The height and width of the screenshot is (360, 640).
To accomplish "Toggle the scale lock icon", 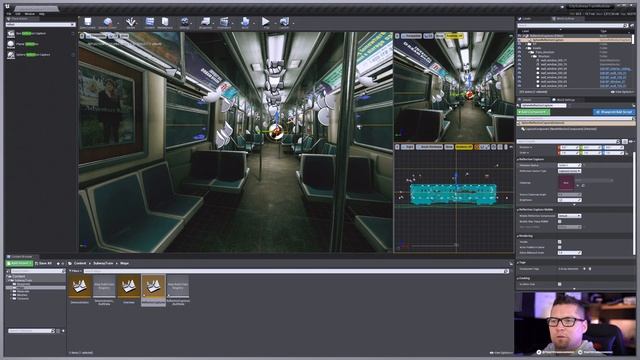I will [627, 153].
